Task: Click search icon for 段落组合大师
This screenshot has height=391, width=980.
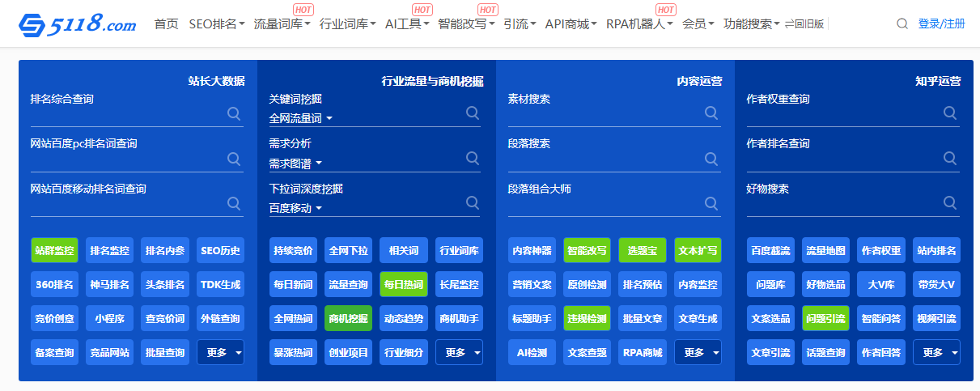Action: click(x=711, y=202)
